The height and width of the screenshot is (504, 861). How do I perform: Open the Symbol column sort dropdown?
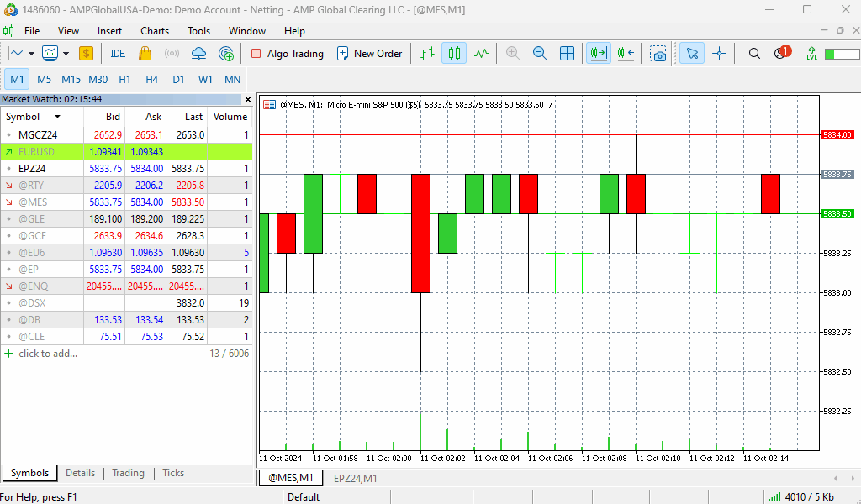57,117
